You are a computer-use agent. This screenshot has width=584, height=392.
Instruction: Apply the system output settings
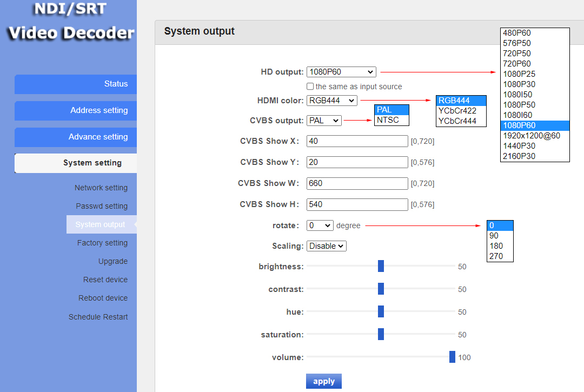click(x=324, y=381)
